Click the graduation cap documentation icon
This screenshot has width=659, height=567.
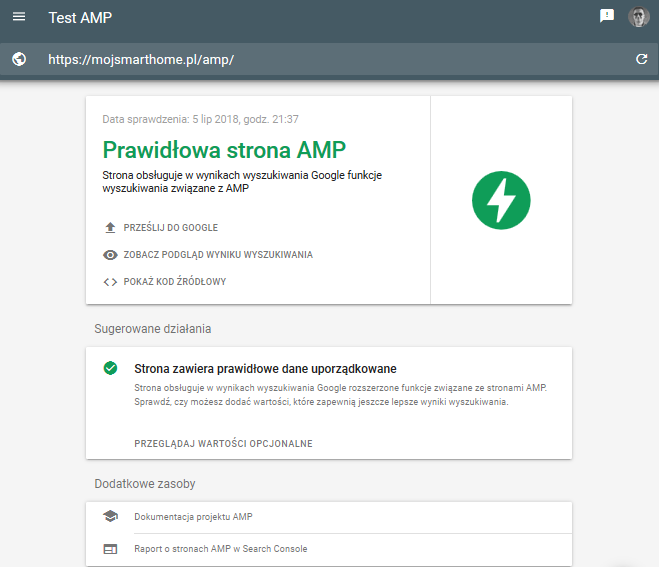(110, 516)
